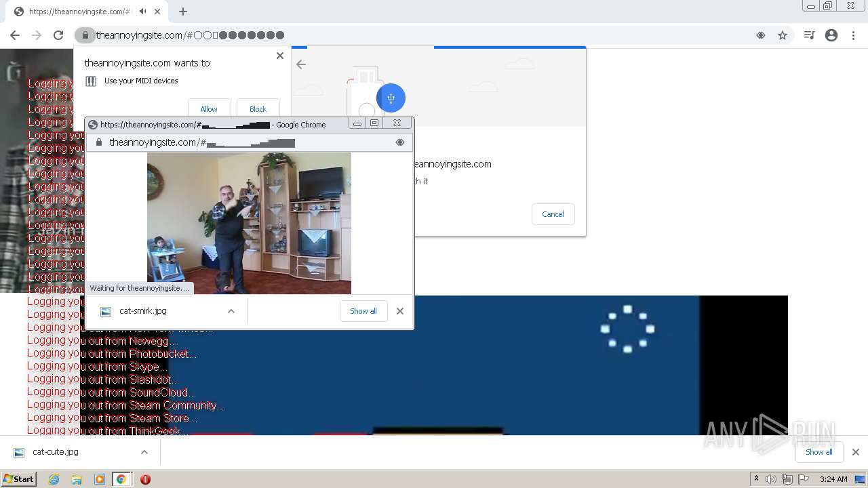
Task: Open the Chrome profile avatar menu
Action: [831, 35]
